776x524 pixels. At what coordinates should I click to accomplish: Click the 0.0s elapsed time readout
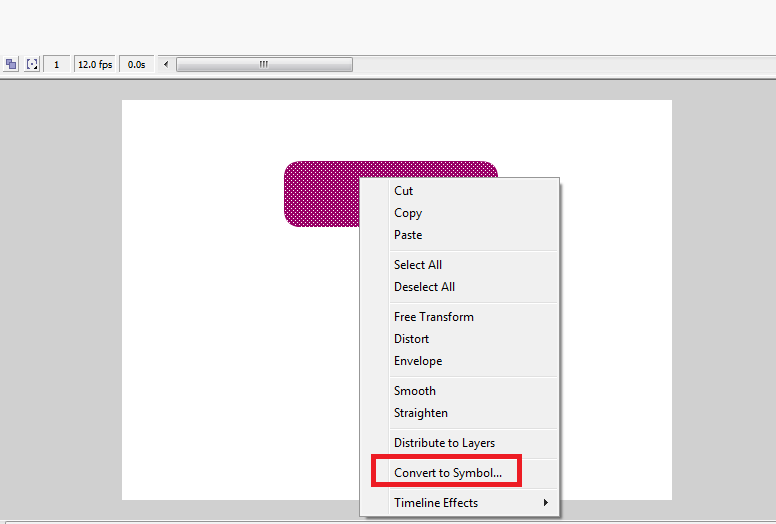click(x=136, y=64)
